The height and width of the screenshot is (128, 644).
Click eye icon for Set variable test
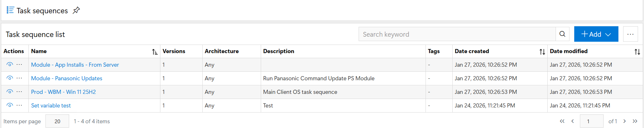click(x=10, y=105)
